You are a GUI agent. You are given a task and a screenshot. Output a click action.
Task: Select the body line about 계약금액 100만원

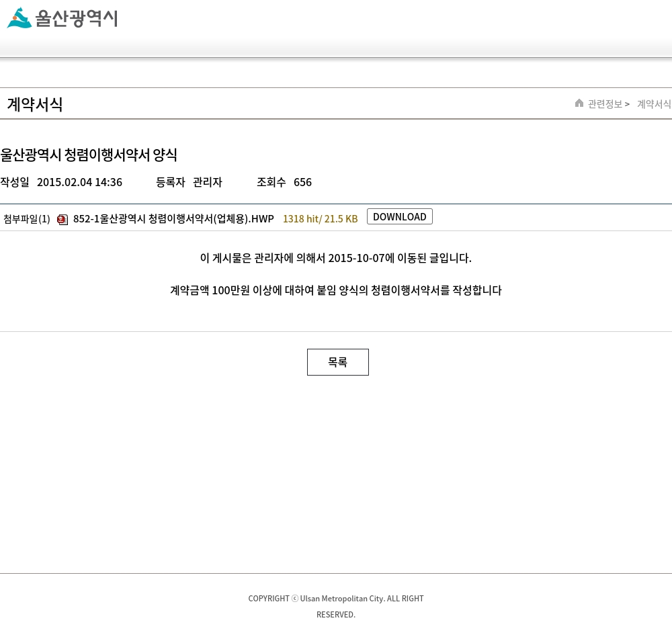pyautogui.click(x=336, y=290)
